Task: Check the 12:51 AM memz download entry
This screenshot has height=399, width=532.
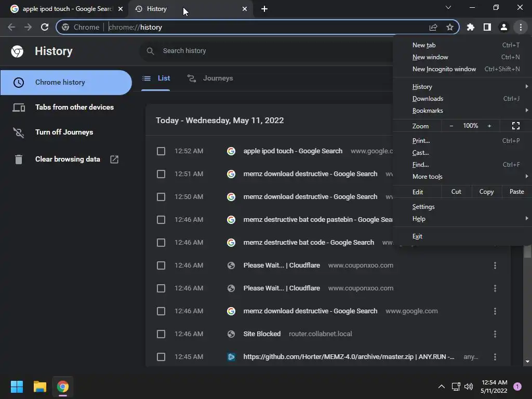Action: tap(161, 174)
